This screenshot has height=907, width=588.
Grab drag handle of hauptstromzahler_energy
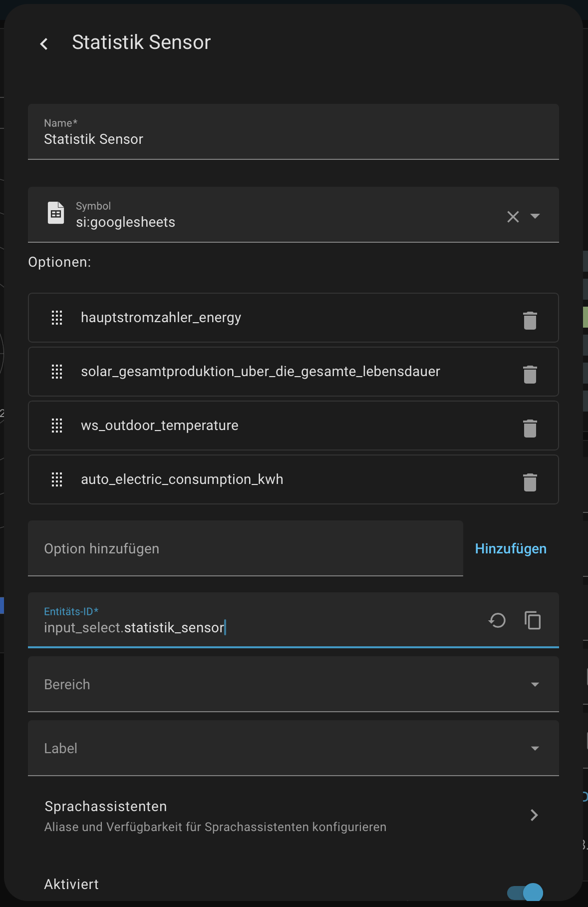(x=57, y=318)
